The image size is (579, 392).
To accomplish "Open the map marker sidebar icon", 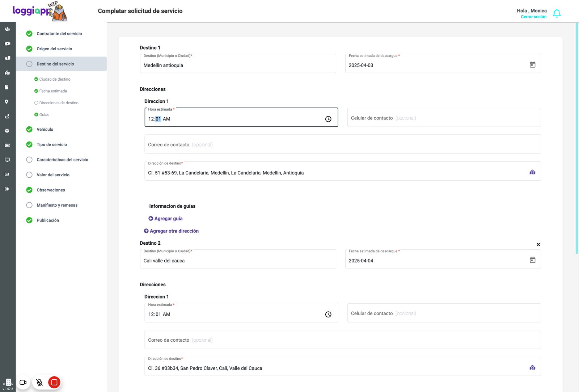I will (x=7, y=72).
